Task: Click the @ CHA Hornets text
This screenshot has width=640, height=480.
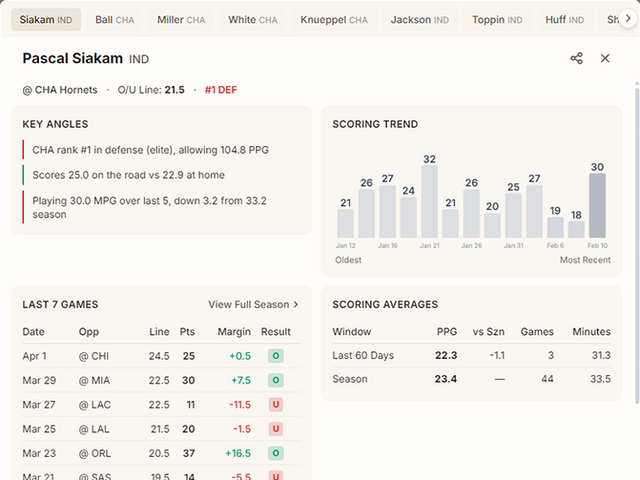Action: coord(60,90)
